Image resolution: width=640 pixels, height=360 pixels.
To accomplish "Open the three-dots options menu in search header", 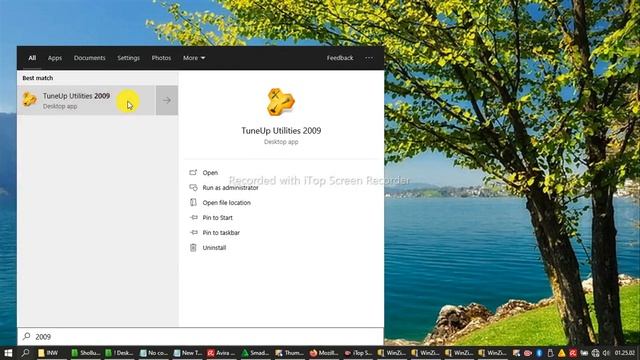I will (369, 58).
